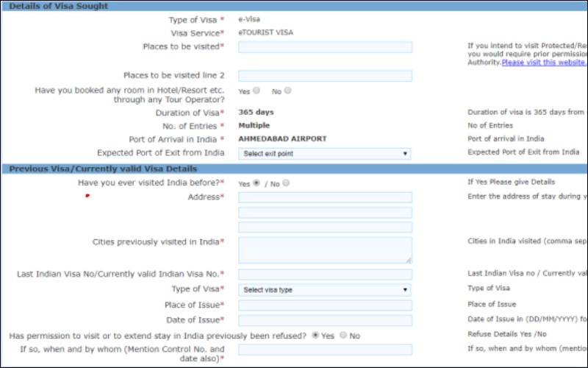
Task: Open the 'Please visit this website' link
Action: point(545,63)
